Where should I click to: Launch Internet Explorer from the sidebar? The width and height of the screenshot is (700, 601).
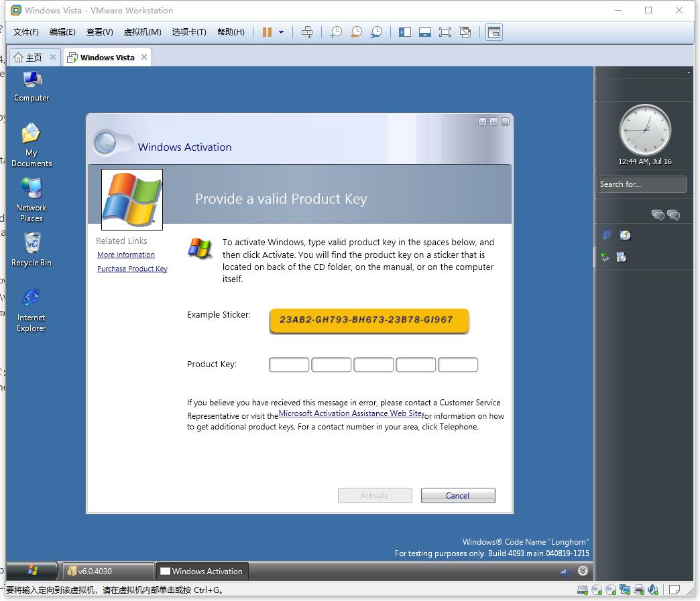coord(607,235)
